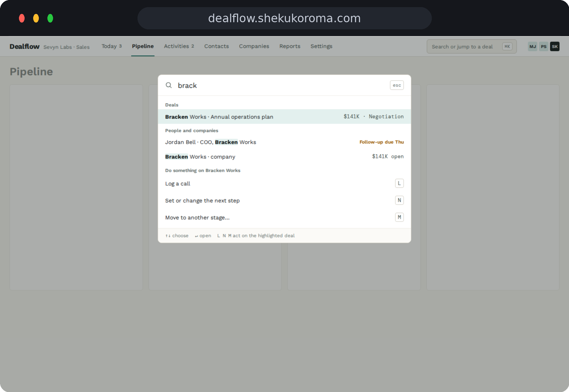
Task: Click the L shortcut key badge
Action: click(x=399, y=183)
